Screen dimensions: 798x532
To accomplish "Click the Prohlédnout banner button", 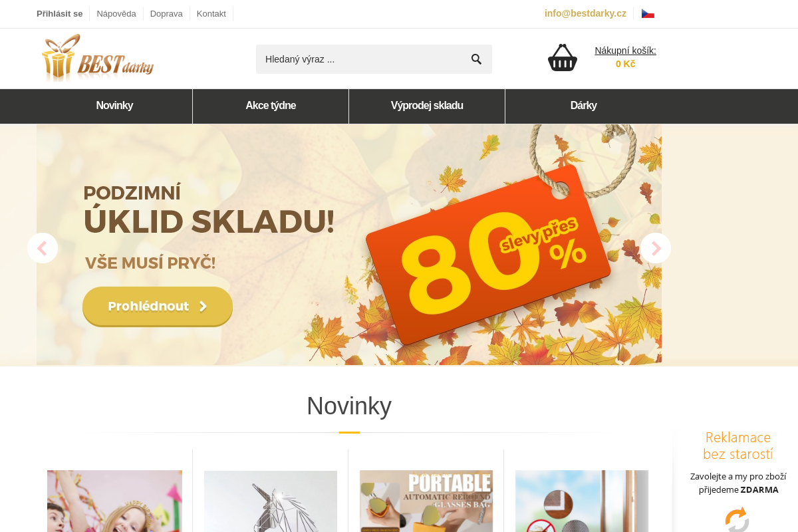I will pyautogui.click(x=158, y=307).
